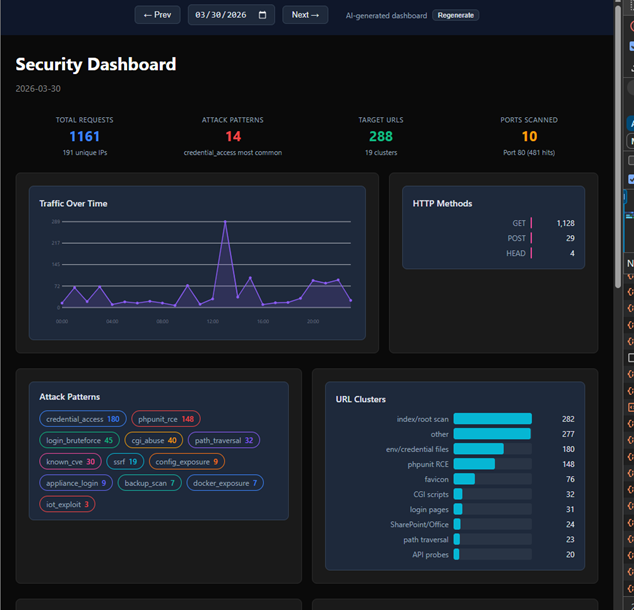Click the total requests value 1161
Screen dimensions: 634x610
[85, 136]
